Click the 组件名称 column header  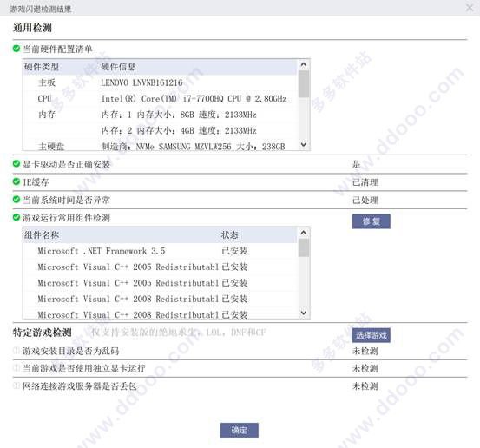tap(42, 235)
